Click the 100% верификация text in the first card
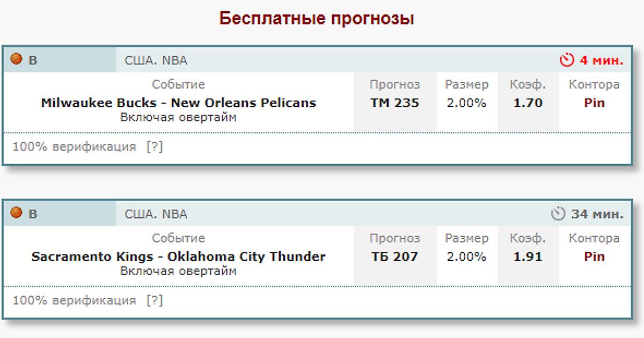This screenshot has width=644, height=338. (74, 146)
